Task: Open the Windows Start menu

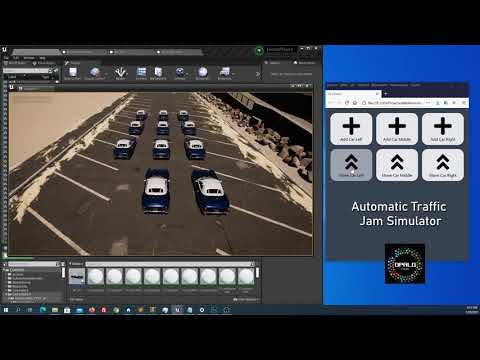Action: point(6,310)
